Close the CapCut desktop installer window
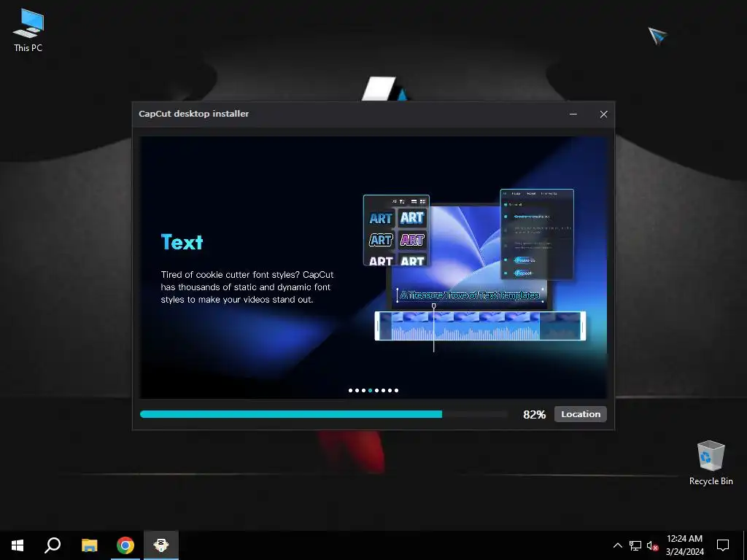The width and height of the screenshot is (747, 560). (603, 114)
